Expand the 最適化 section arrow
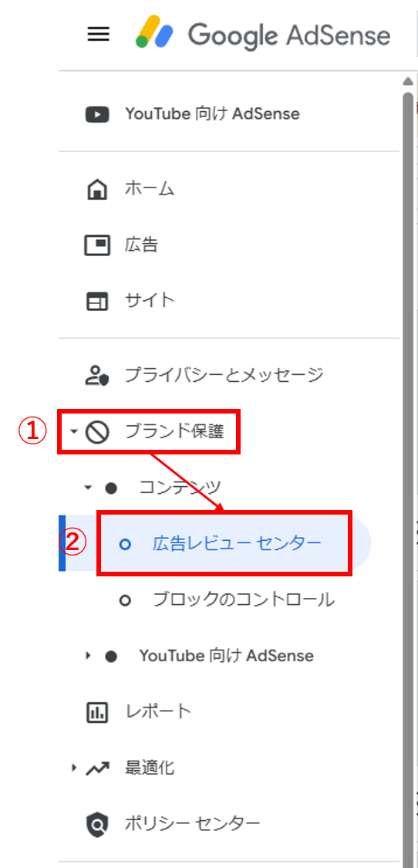Image resolution: width=418 pixels, height=868 pixels. click(x=73, y=768)
